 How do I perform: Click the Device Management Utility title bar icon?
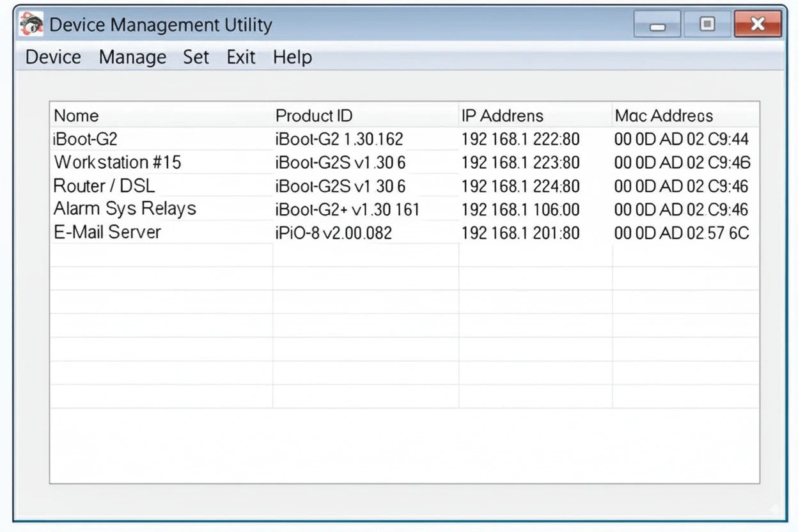coord(30,24)
